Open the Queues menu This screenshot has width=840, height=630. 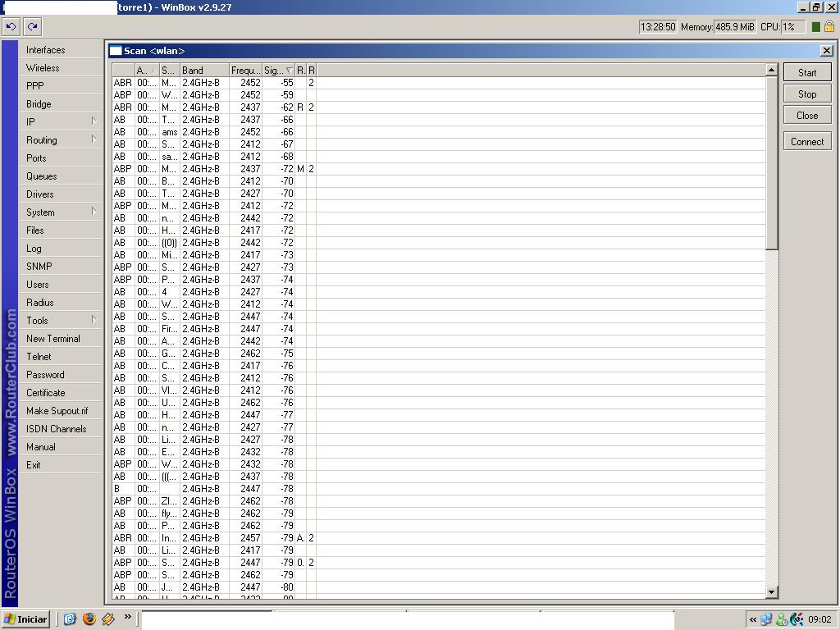pos(61,176)
